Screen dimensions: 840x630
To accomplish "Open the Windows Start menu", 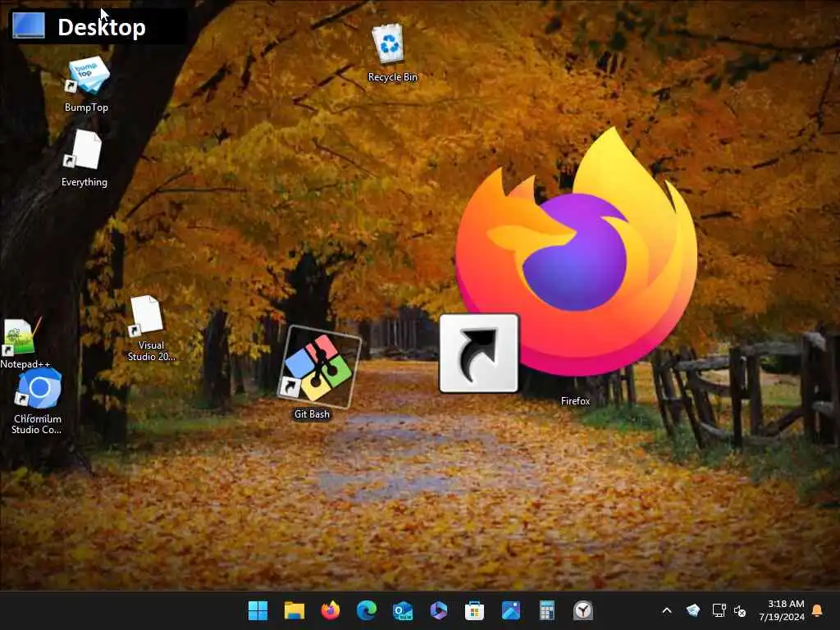I will 258,610.
